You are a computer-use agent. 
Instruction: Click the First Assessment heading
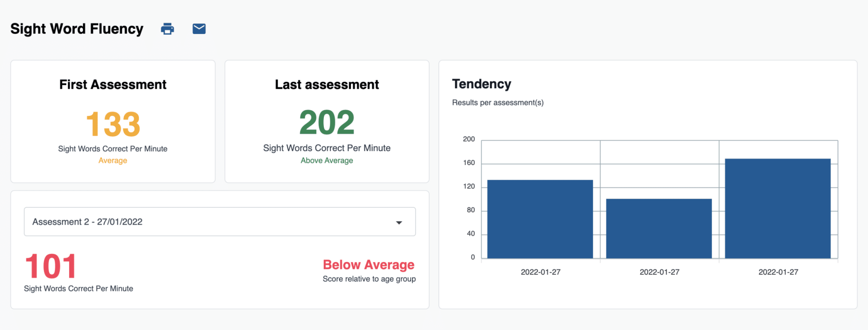tap(113, 84)
